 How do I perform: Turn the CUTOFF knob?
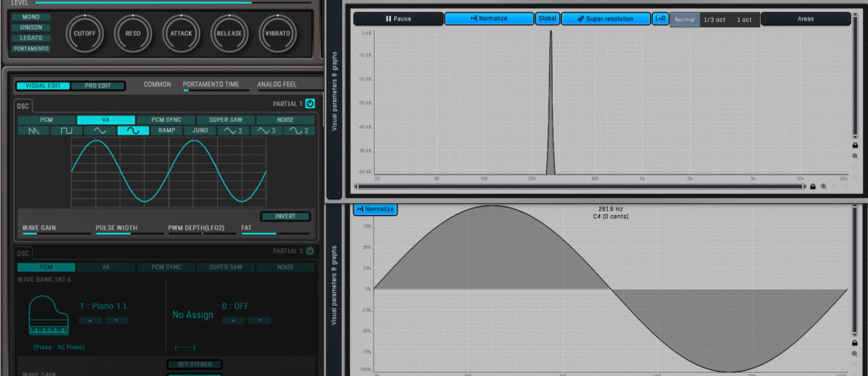tap(84, 32)
